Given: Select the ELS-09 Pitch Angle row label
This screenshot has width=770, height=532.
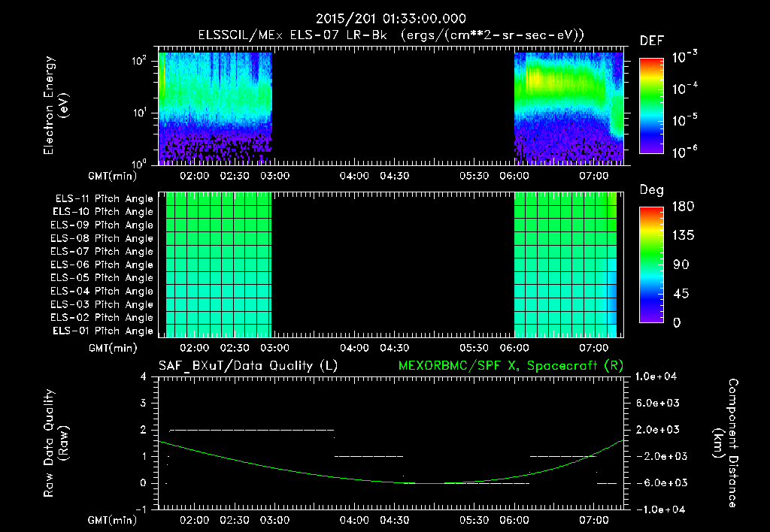Looking at the screenshot, I should tap(102, 225).
